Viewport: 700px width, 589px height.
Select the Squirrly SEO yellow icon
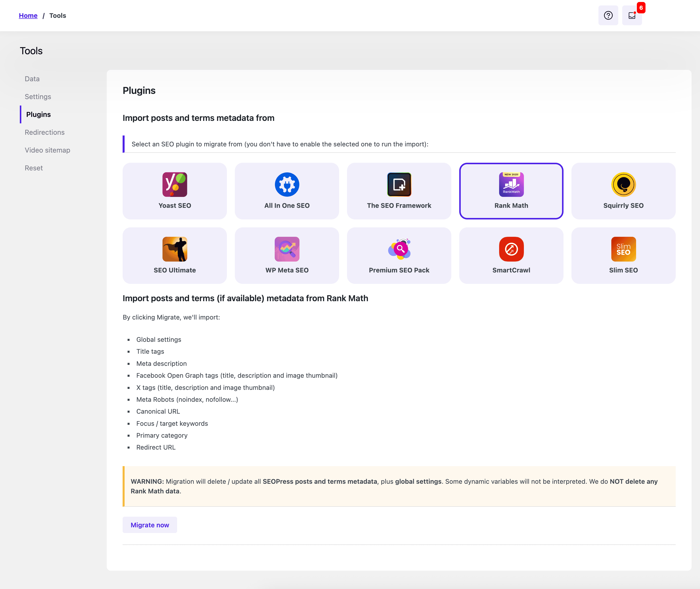[623, 184]
